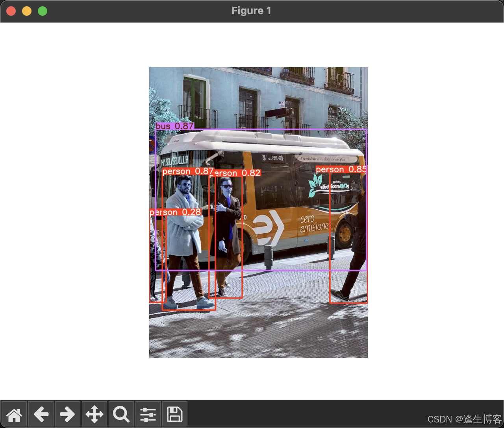Image resolution: width=504 pixels, height=428 pixels.
Task: Click the "bus 0.87" detection label
Action: 175,126
